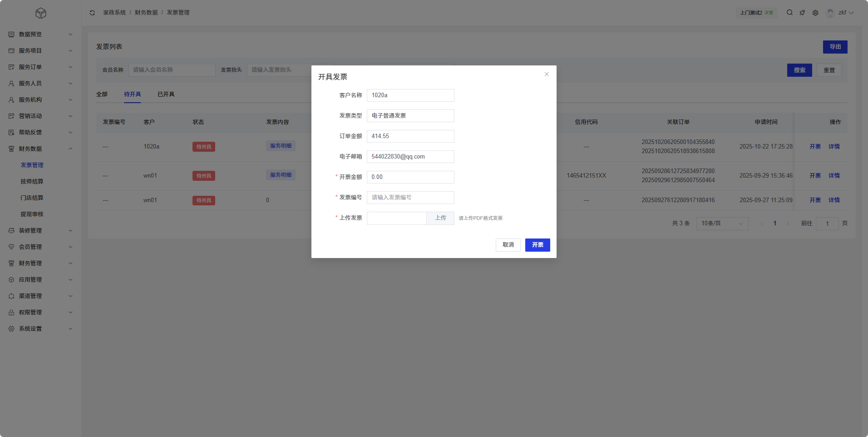Screen dimensions: 868x437
Task: Click the user avatar icon
Action: 830,13
